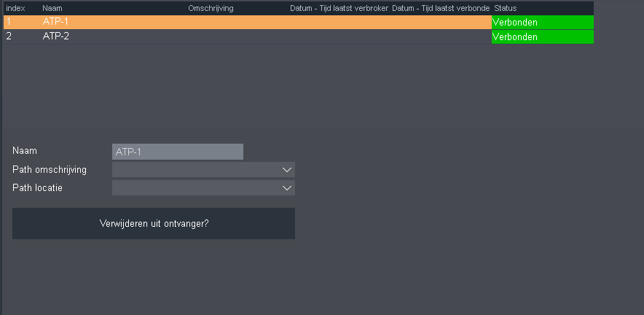
Task: Click the index column header
Action: click(16, 8)
